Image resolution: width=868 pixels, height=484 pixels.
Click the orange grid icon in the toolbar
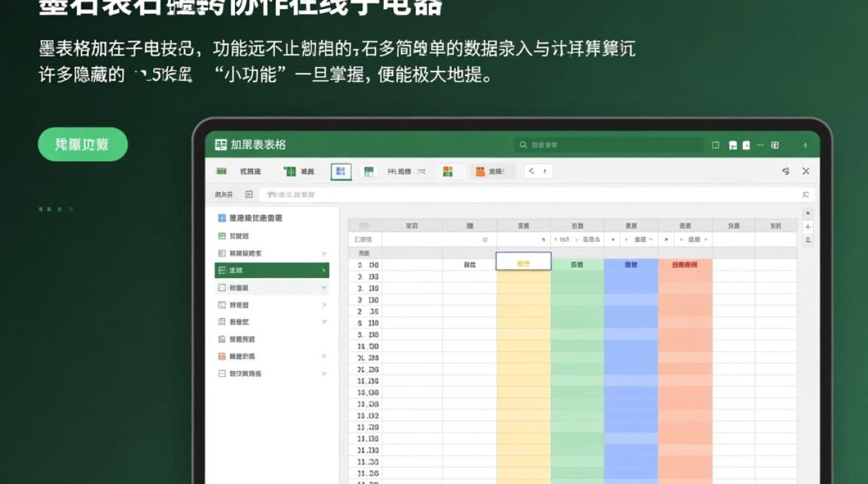pos(448,170)
